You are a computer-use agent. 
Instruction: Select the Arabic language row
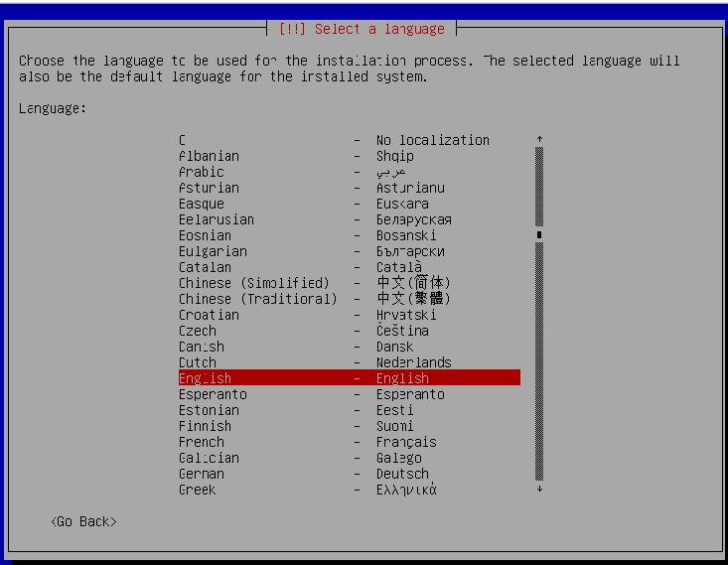pyautogui.click(x=350, y=172)
